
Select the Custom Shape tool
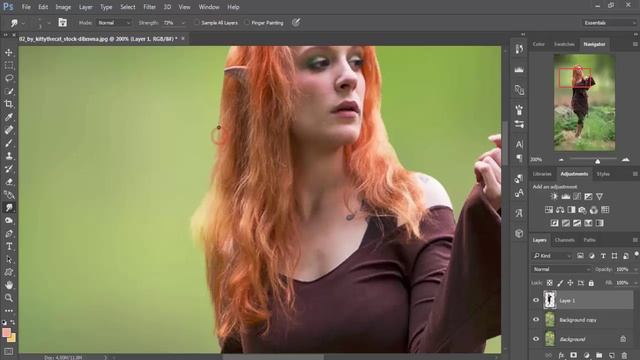(x=9, y=272)
